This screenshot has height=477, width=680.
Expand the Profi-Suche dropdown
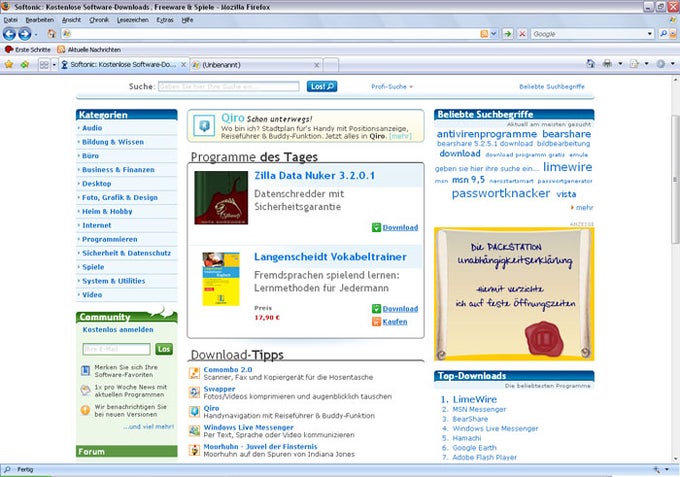[392, 87]
